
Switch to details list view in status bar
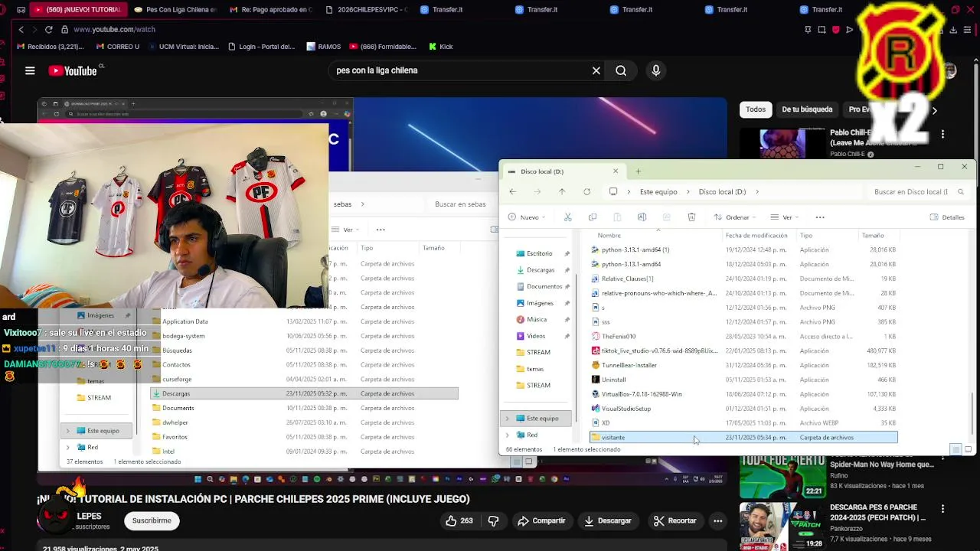click(955, 449)
